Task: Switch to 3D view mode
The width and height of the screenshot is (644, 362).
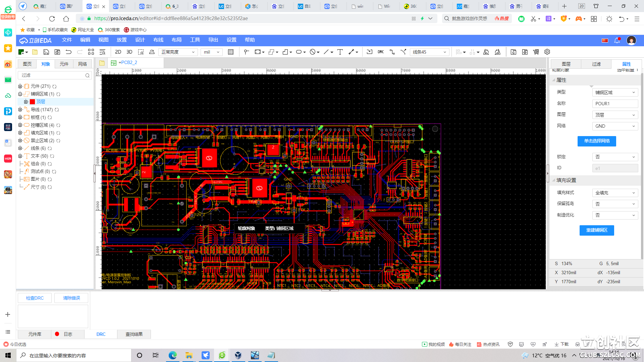Action: 129,52
